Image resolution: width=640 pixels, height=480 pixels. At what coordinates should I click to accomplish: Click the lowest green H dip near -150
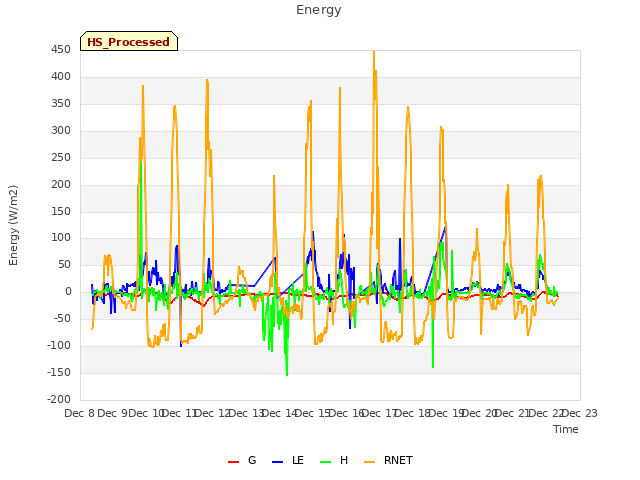point(287,374)
